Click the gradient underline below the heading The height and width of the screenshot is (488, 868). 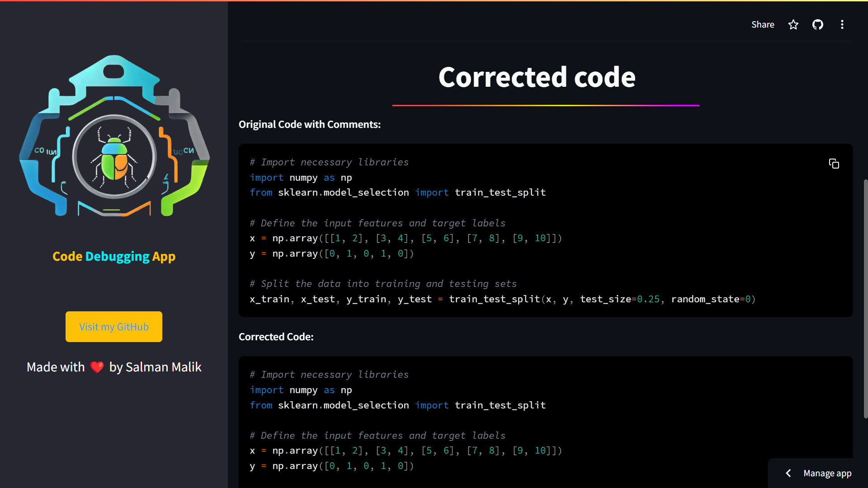click(x=546, y=105)
